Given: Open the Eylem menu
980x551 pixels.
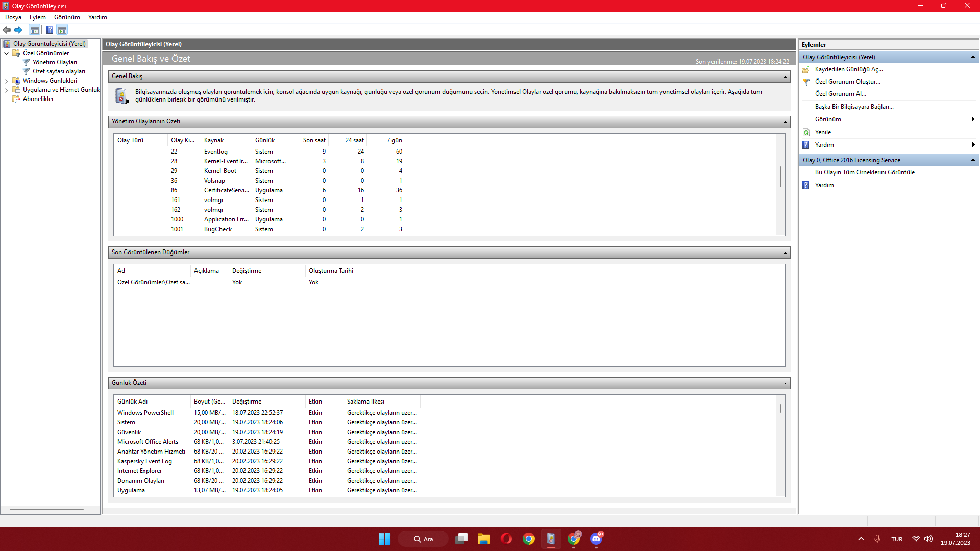Looking at the screenshot, I should point(37,17).
